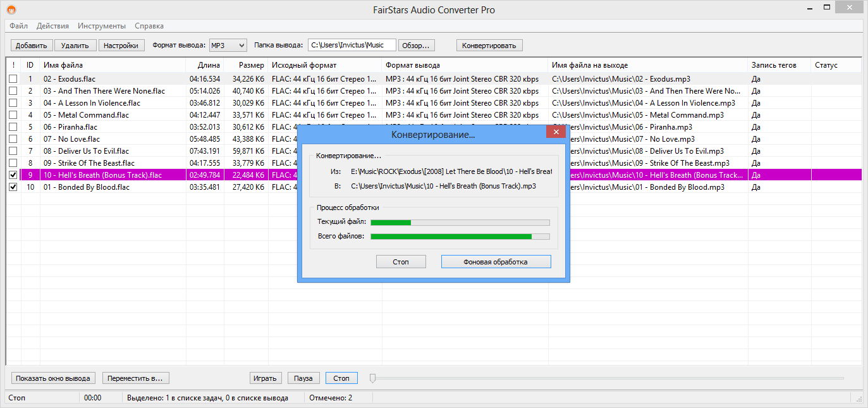Open Настройки button in toolbar
The image size is (868, 408).
pos(121,45)
